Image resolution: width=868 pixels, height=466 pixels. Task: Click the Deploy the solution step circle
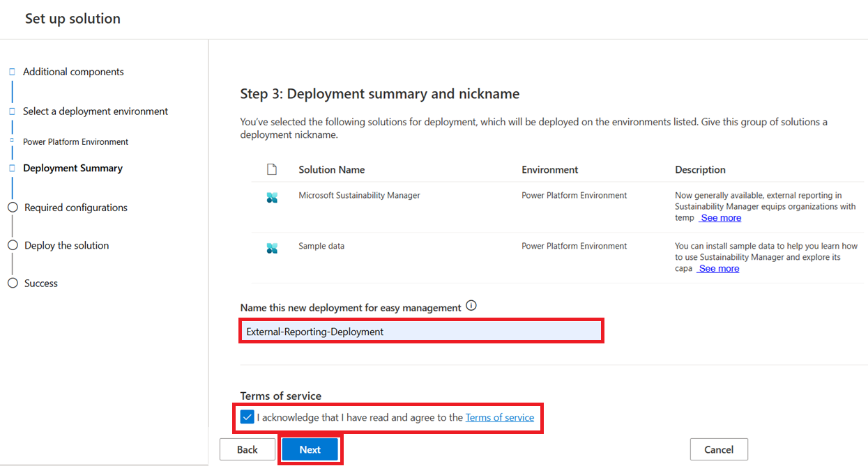(12, 245)
